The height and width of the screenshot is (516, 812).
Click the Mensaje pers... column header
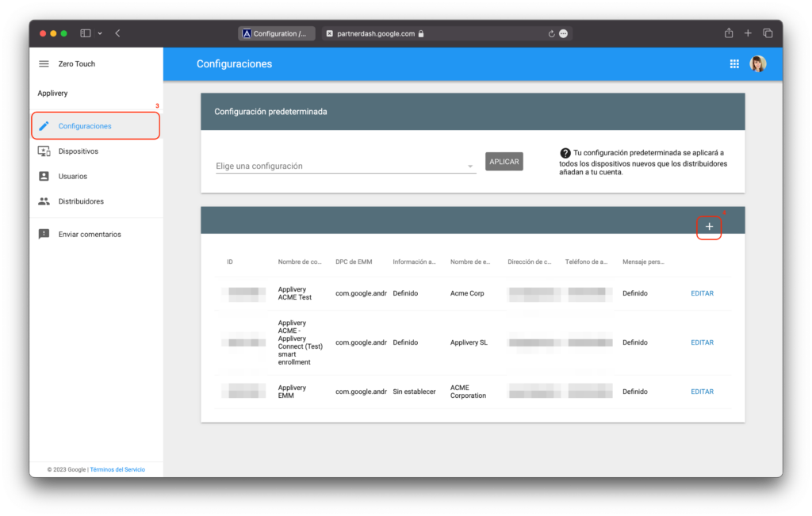click(643, 262)
